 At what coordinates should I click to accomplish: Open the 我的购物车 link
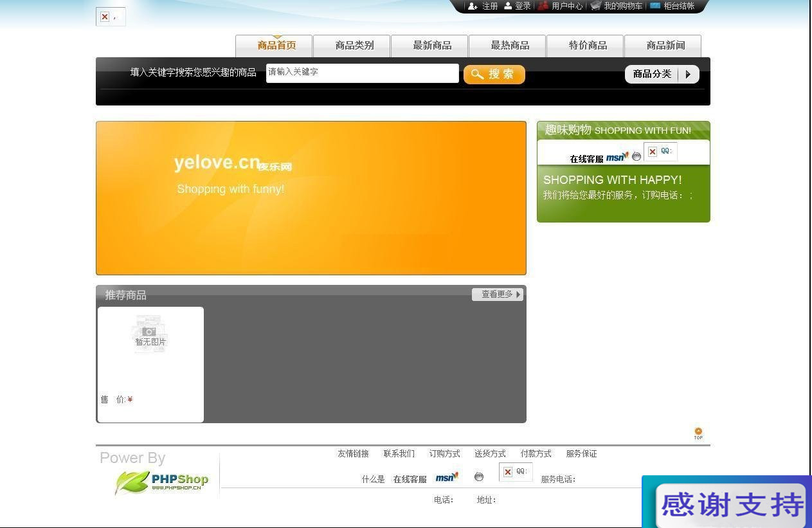point(623,6)
